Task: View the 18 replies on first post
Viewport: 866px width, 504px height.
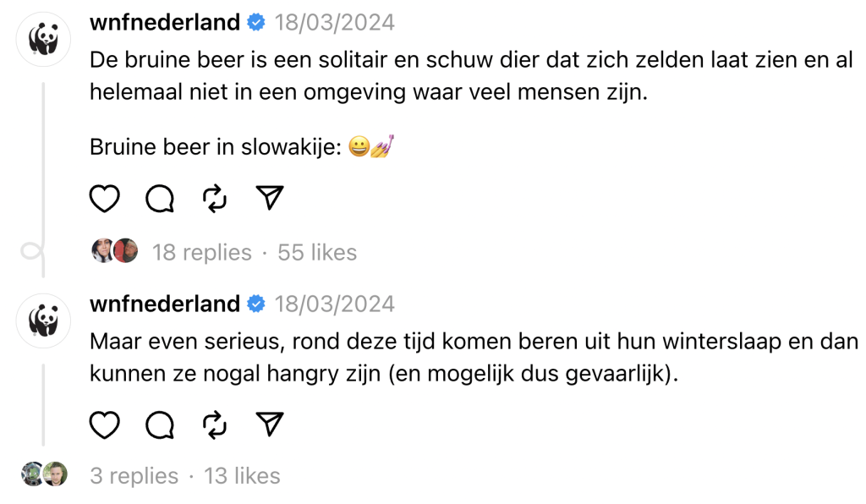Action: (x=201, y=252)
